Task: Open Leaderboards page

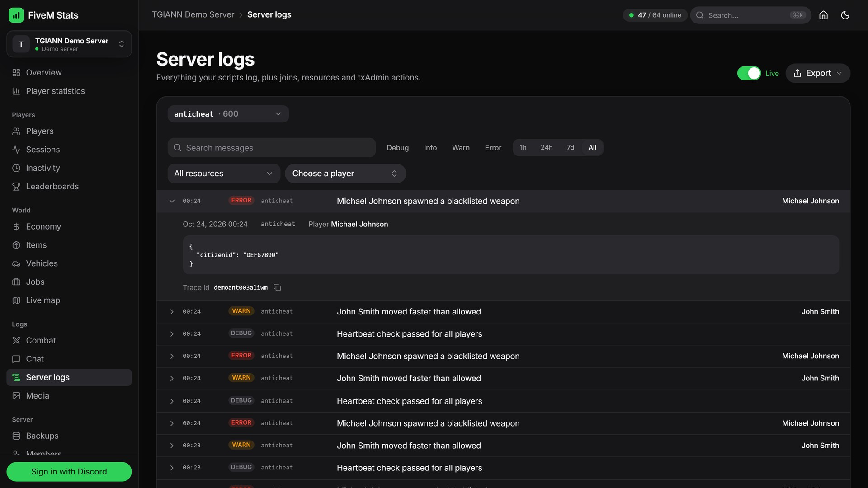Action: (69, 186)
